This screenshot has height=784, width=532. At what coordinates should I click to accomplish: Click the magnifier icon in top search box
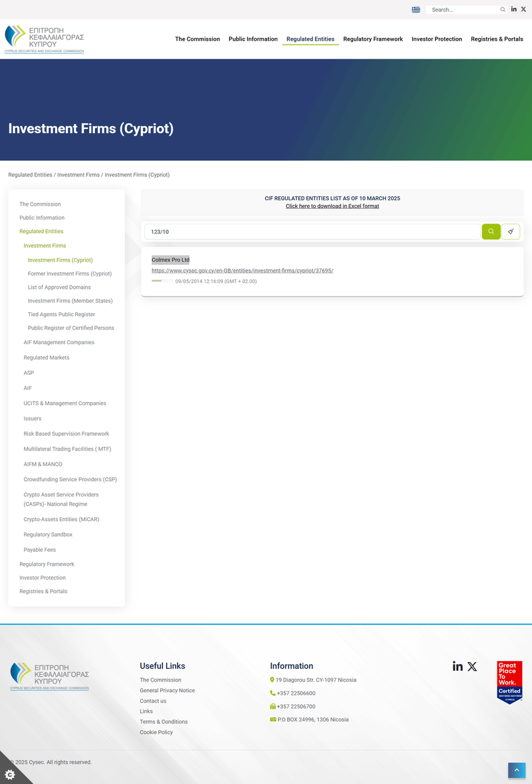pos(503,10)
